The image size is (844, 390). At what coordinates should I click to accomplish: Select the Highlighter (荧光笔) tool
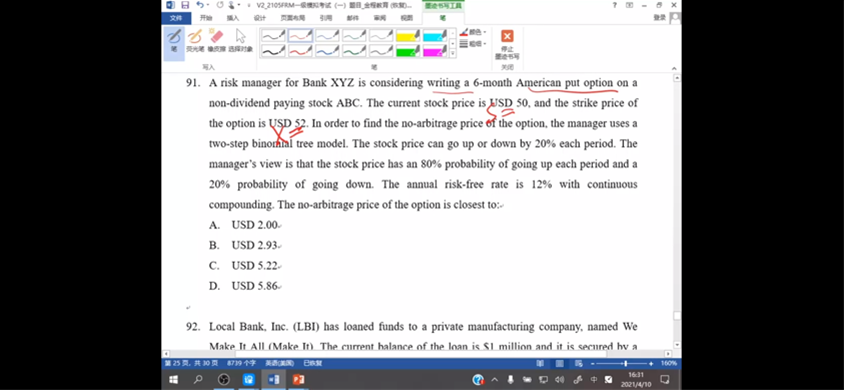(x=195, y=41)
